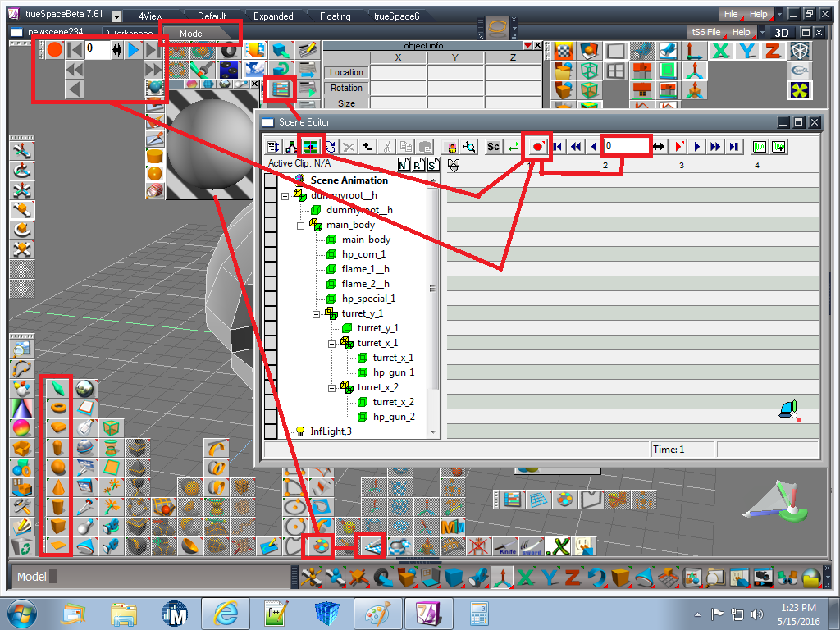Viewport: 840px width, 630px height.
Task: Collapse the turret_x_2 group node
Action: [x=331, y=388]
